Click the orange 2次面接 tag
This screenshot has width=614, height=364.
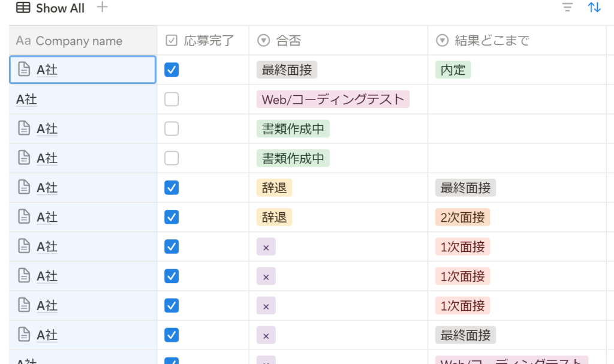pyautogui.click(x=462, y=217)
